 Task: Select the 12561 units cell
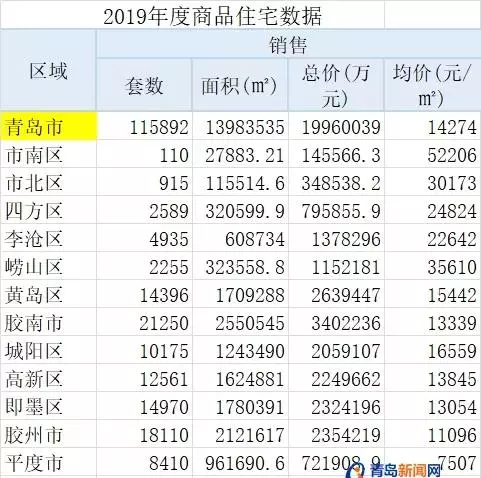tap(144, 378)
